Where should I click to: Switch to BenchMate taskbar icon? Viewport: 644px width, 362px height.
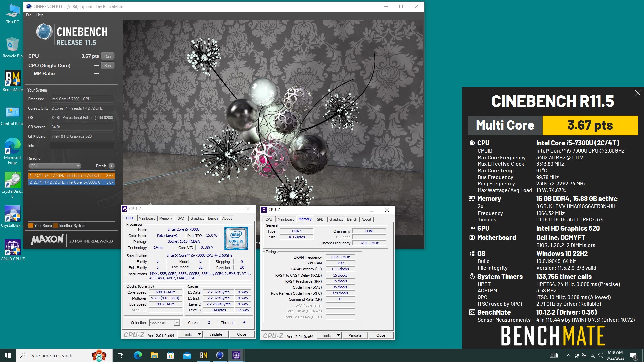(203, 355)
